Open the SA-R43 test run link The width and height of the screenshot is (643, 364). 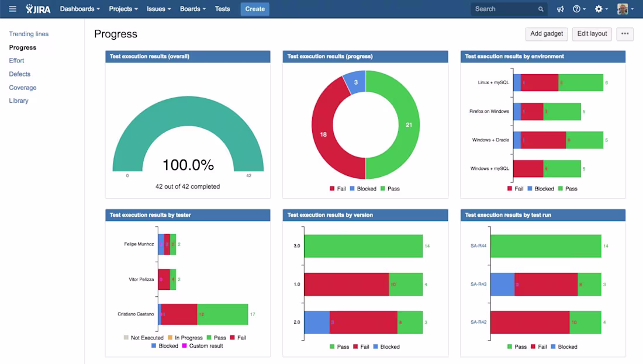click(x=479, y=284)
